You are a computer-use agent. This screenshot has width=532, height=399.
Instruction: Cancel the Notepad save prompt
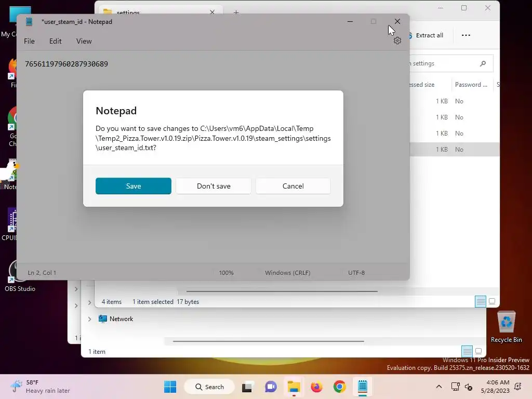(293, 186)
